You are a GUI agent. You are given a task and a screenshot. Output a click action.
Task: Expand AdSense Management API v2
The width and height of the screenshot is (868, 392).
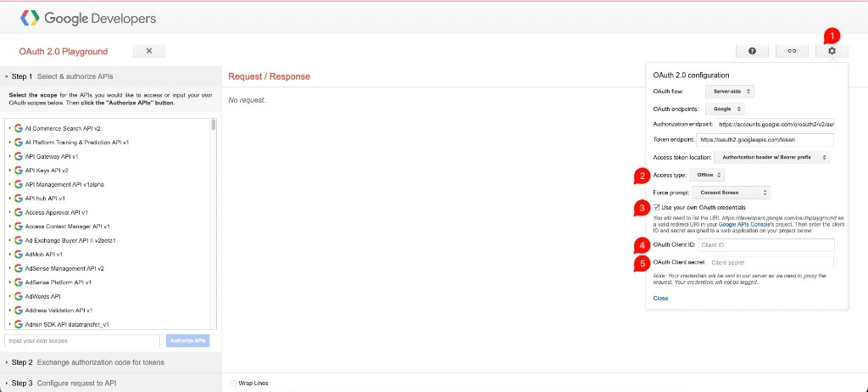point(10,268)
